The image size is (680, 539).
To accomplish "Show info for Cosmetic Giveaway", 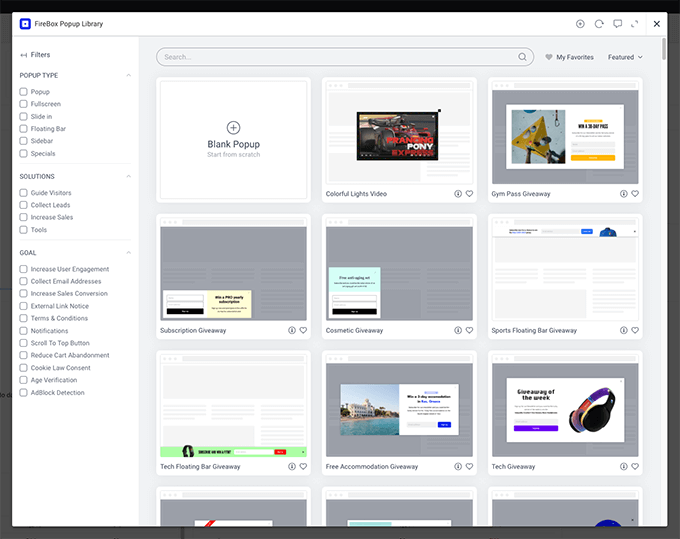I will tap(458, 330).
